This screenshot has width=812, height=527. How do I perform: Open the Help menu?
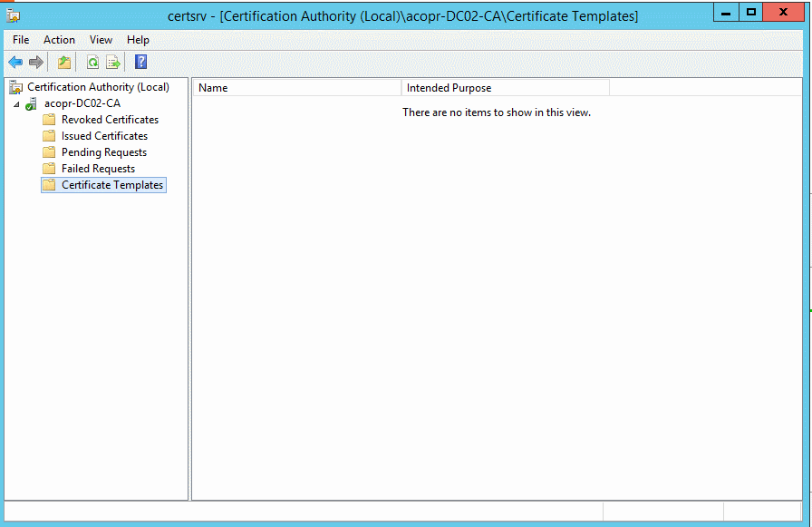click(x=138, y=40)
